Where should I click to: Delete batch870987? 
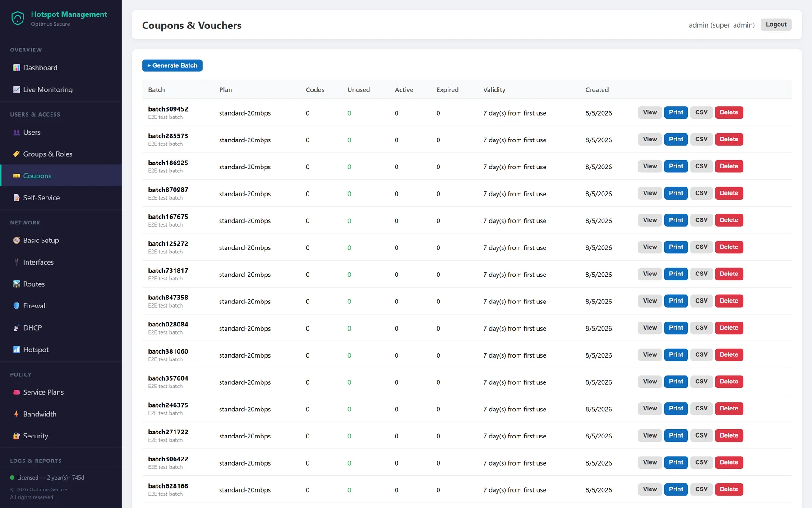tap(729, 193)
